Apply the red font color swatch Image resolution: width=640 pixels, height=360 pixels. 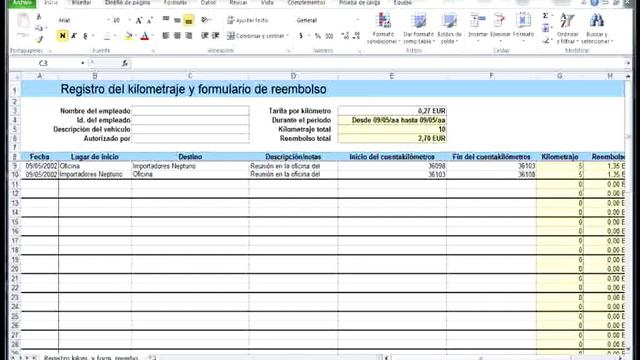(144, 36)
